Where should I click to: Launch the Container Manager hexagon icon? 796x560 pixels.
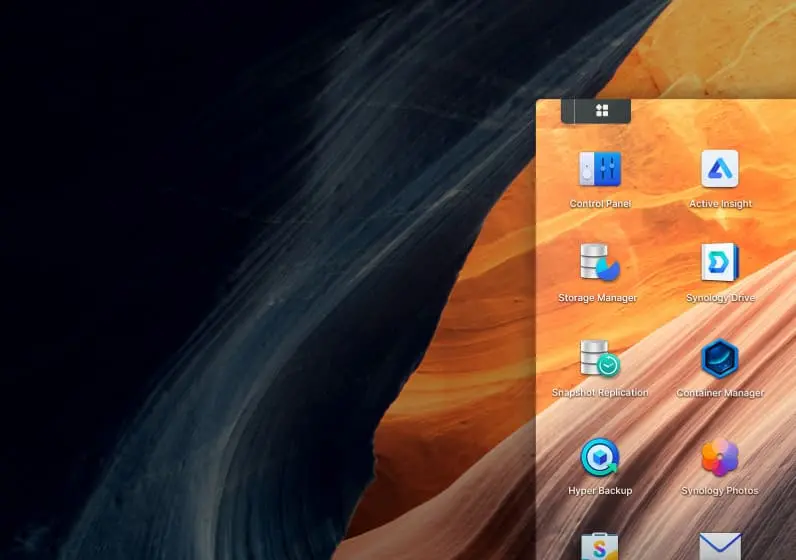[720, 358]
